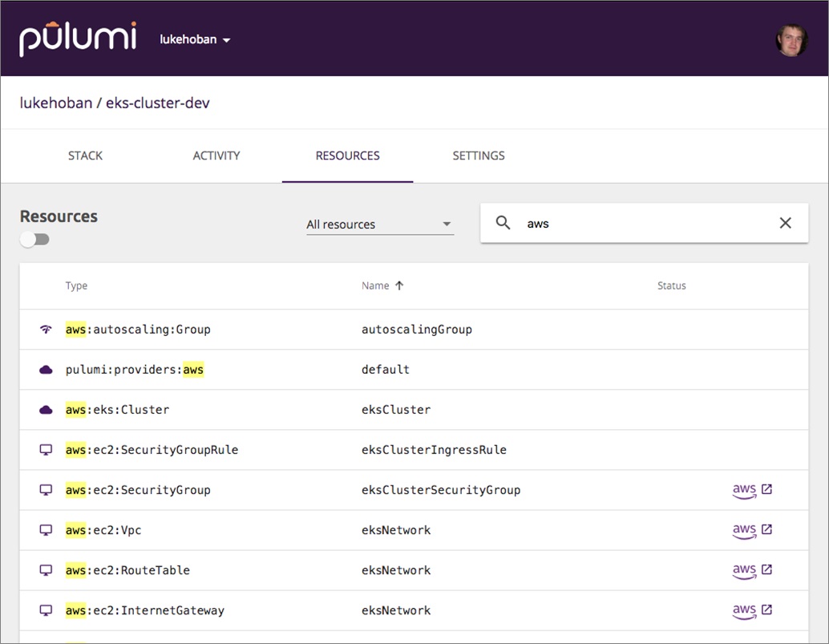Click the Pulumi logo in header
Screen dimensions: 829x644
pos(78,39)
